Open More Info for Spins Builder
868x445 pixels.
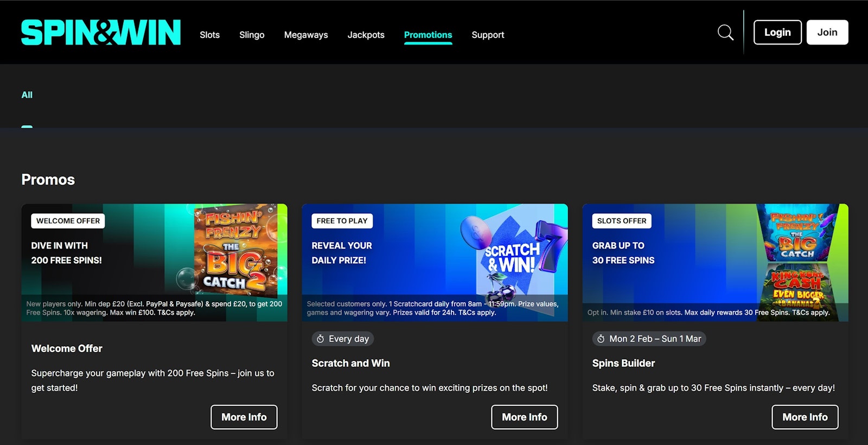[x=805, y=417]
